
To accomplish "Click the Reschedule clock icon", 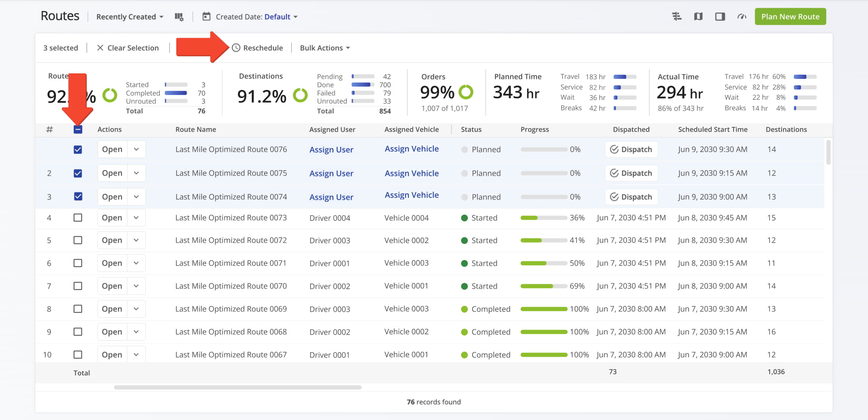I will [x=236, y=48].
